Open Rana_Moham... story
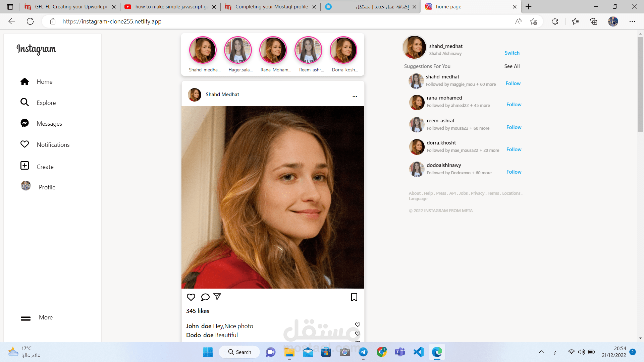Viewport: 644px width, 362px height. [273, 50]
